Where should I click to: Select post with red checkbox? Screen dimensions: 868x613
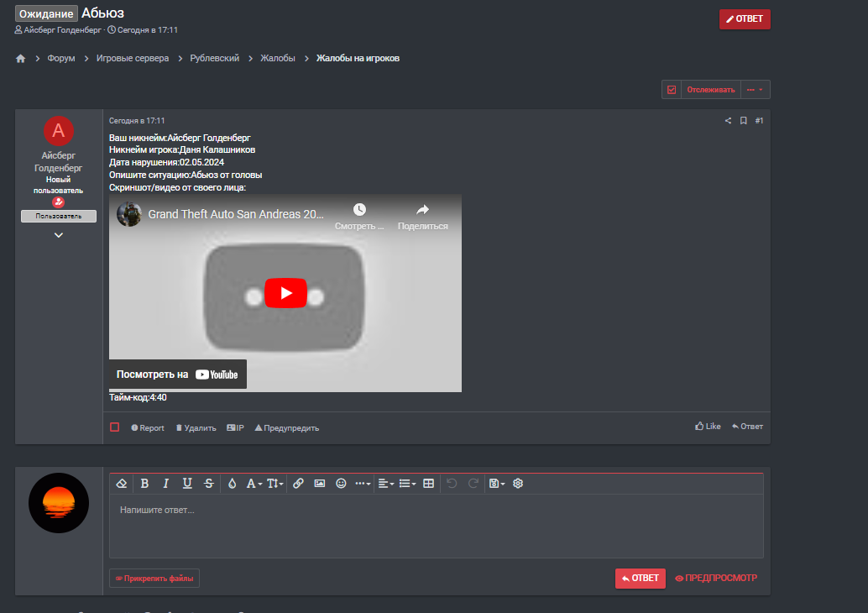tap(115, 427)
